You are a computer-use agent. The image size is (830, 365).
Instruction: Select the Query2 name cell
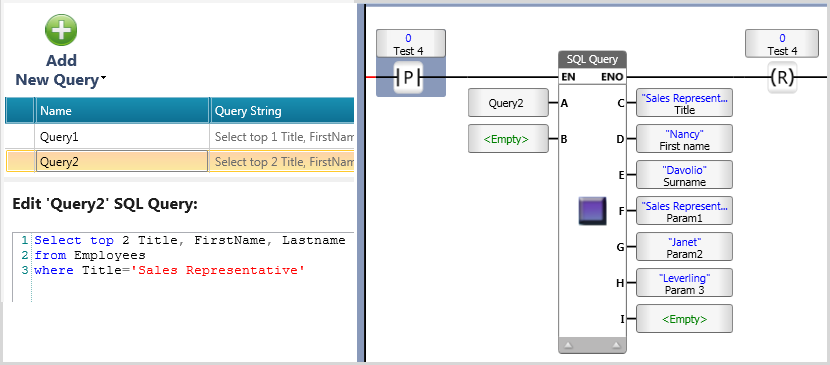click(x=122, y=162)
